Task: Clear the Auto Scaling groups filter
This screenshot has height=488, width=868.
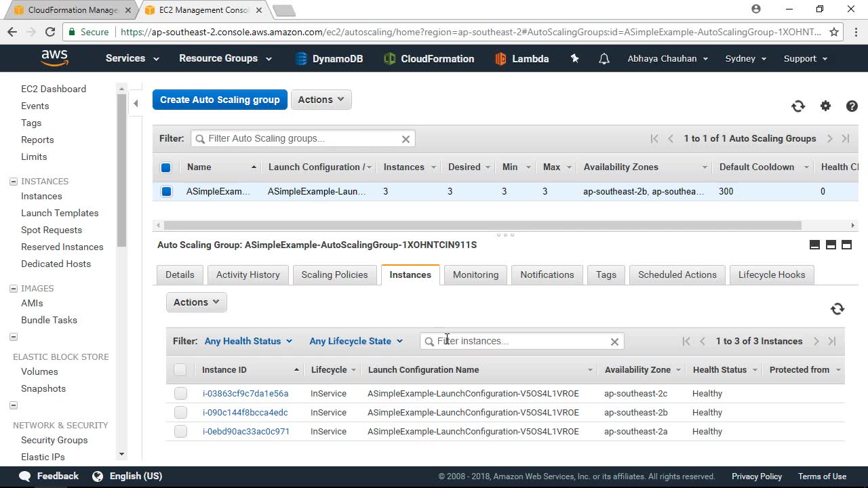Action: click(406, 139)
